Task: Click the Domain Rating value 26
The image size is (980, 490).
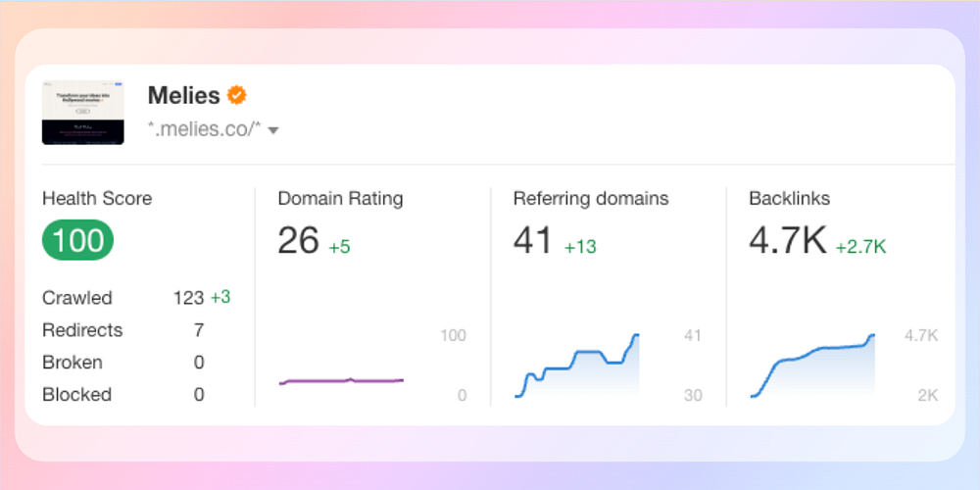Action: tap(299, 241)
